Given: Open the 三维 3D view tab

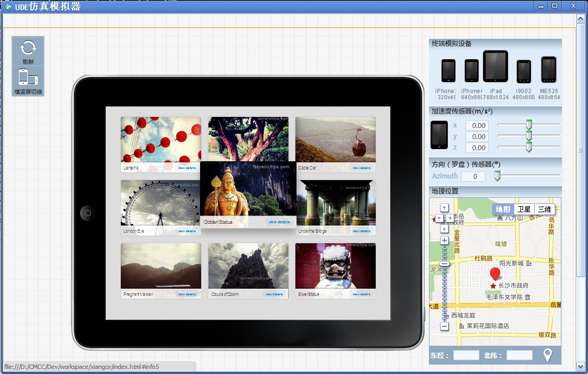Looking at the screenshot, I should pos(545,209).
